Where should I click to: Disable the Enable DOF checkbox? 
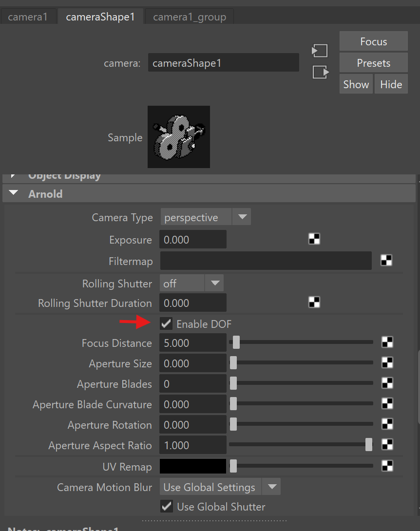pos(167,323)
